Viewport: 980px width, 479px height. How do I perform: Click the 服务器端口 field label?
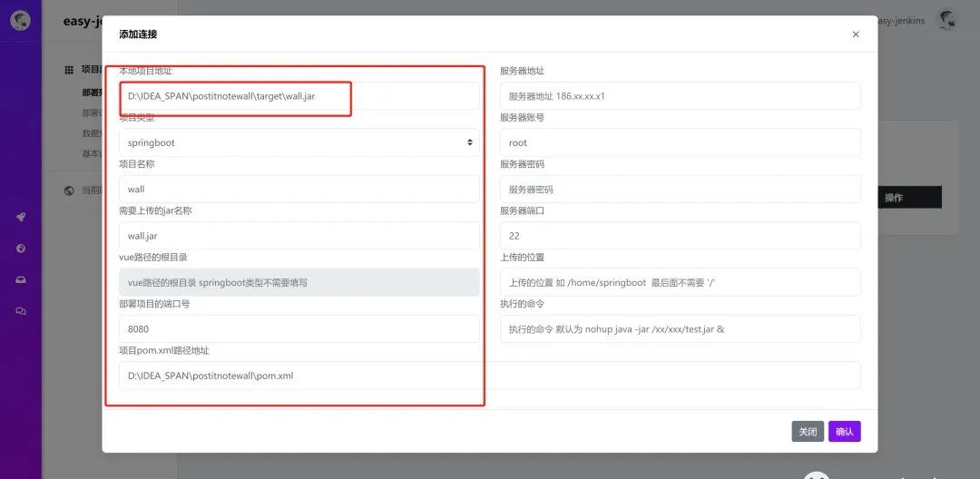(x=522, y=211)
